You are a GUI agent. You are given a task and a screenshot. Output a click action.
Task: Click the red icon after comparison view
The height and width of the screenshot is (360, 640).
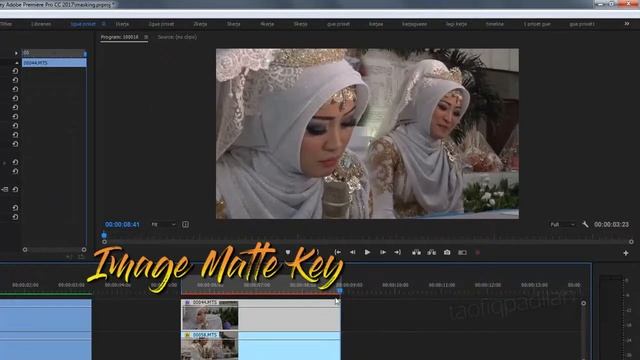[x=477, y=253]
